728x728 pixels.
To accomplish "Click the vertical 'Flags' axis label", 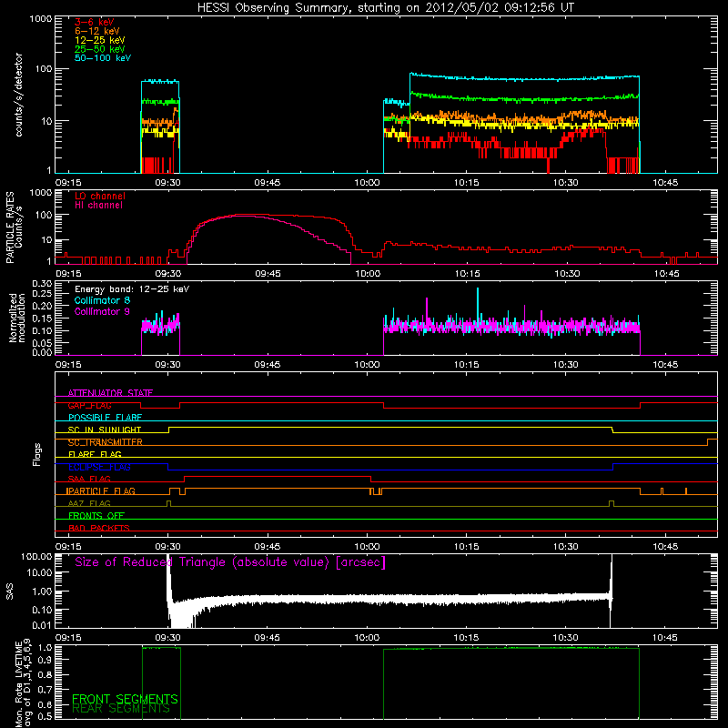I will point(37,455).
